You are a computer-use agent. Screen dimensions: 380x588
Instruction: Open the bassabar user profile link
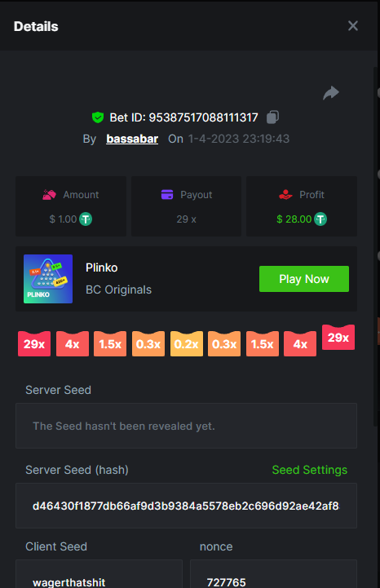click(x=132, y=139)
